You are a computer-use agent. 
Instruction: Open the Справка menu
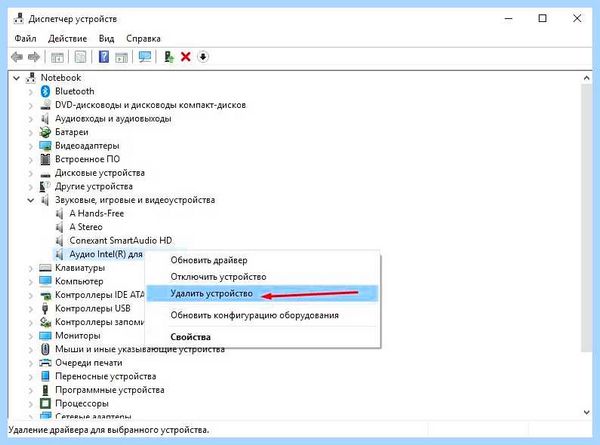pyautogui.click(x=143, y=39)
